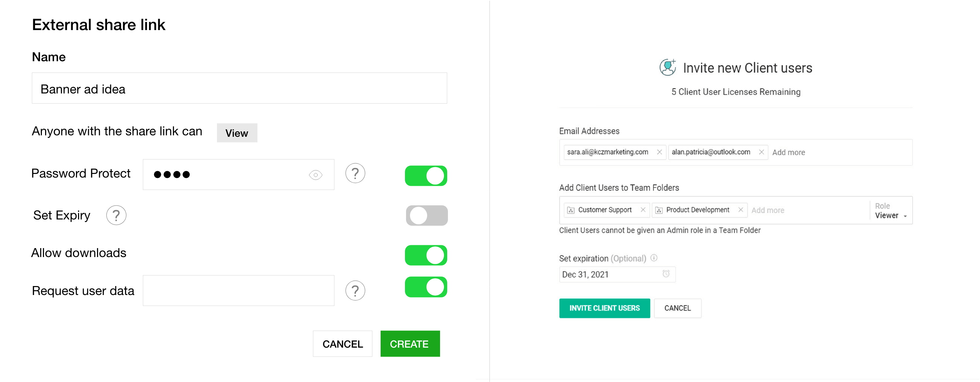Remove the Customer Support team folder
Viewport: 980px width, 382px height.
tap(643, 210)
